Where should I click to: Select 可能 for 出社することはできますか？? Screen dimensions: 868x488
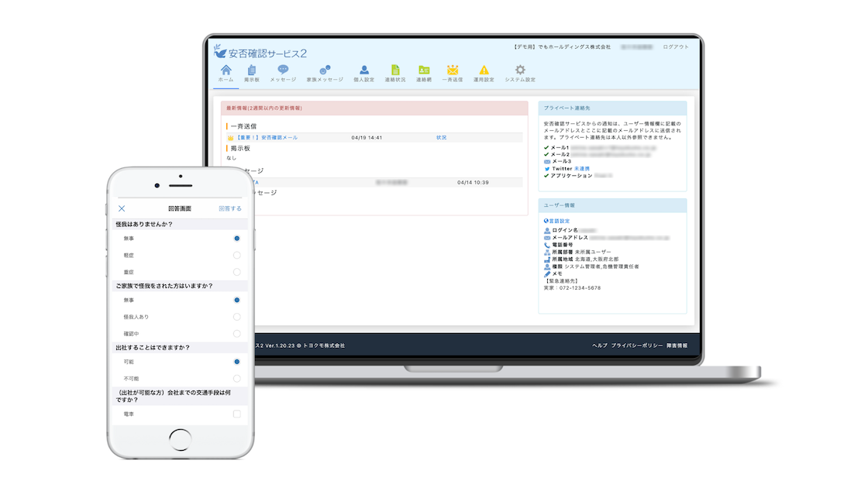tap(237, 362)
